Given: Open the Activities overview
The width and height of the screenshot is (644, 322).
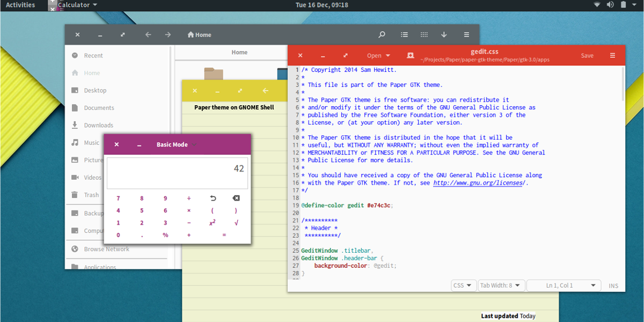Looking at the screenshot, I should [20, 5].
